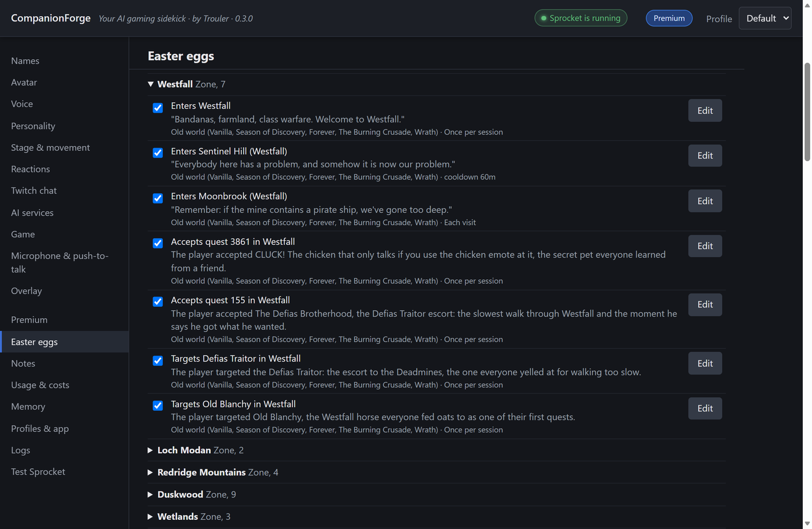812x529 pixels.
Task: Click the "if the mine contains a pirate ship" quote
Action: pyautogui.click(x=311, y=210)
